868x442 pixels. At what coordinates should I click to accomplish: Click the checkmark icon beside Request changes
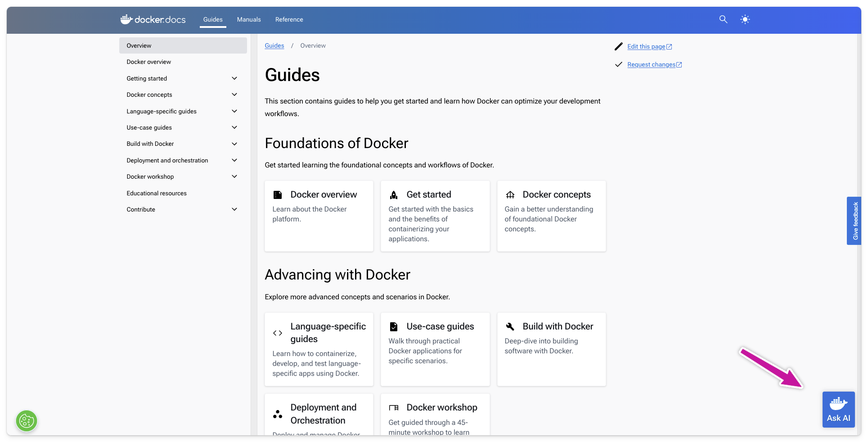click(619, 64)
